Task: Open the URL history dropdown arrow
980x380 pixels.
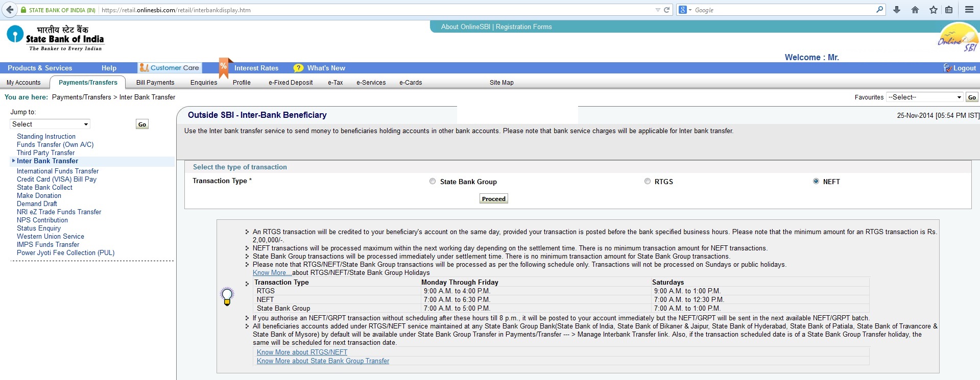Action: (658, 10)
